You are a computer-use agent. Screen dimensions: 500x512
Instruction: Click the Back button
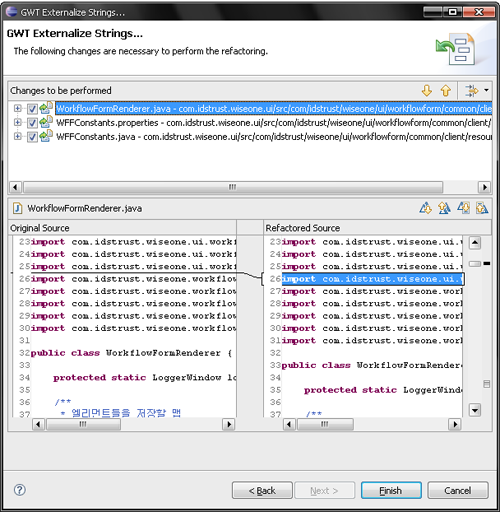point(262,490)
